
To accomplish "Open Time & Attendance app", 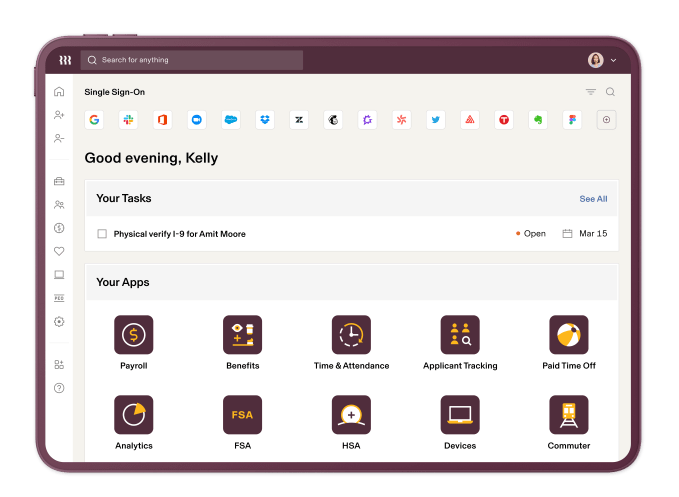I will 351,335.
